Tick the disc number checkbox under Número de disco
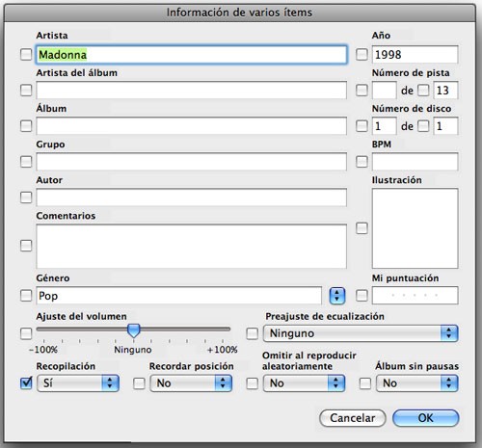Viewport: 482px width, 448px height. (x=361, y=126)
